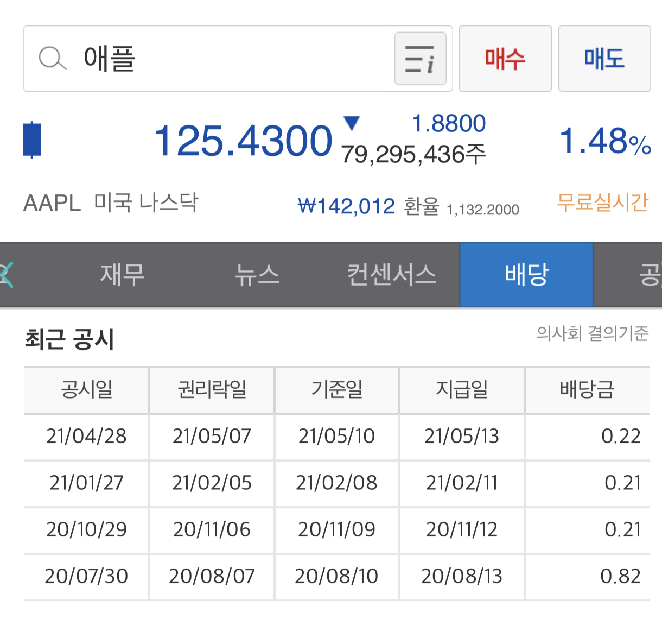
Task: Switch to the 컨센서스 tab
Action: 392,274
